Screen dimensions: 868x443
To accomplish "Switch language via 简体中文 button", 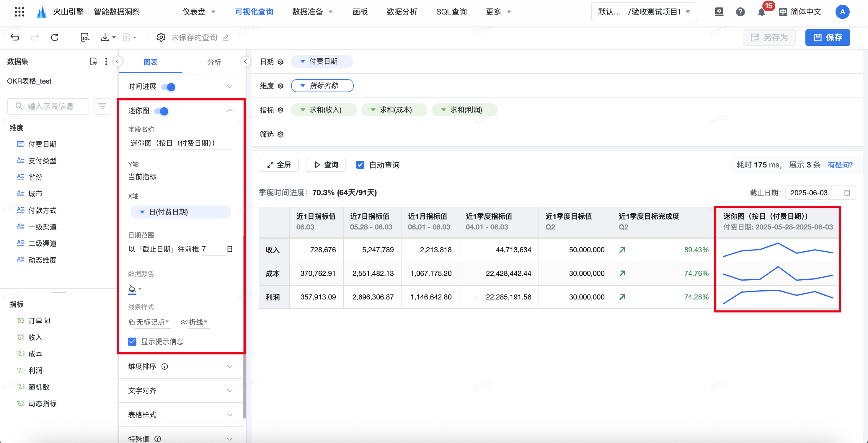I will pyautogui.click(x=800, y=12).
